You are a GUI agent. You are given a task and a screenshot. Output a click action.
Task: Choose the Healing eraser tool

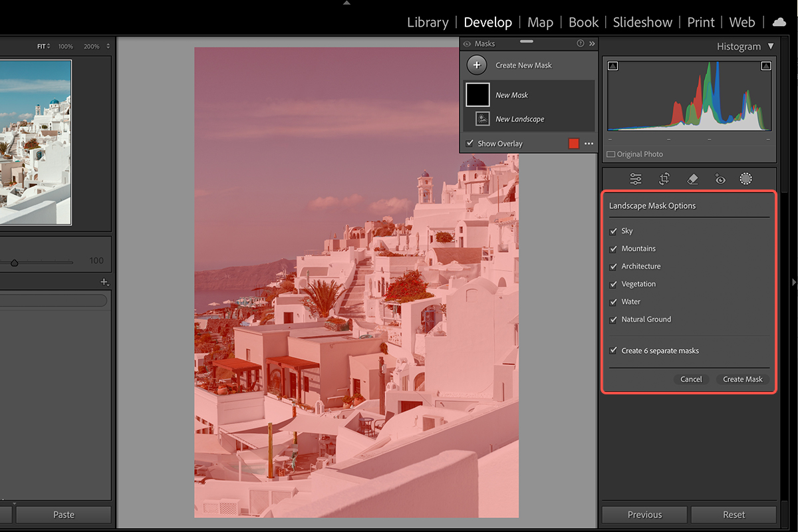tap(692, 179)
